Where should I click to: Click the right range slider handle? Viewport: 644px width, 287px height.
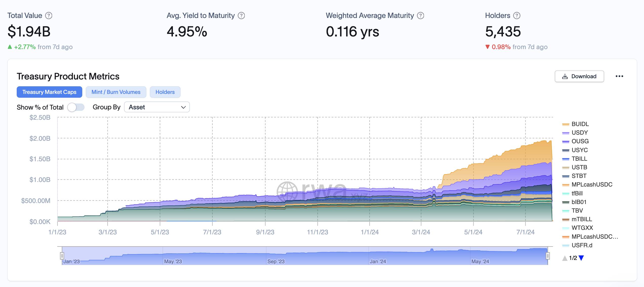click(548, 256)
